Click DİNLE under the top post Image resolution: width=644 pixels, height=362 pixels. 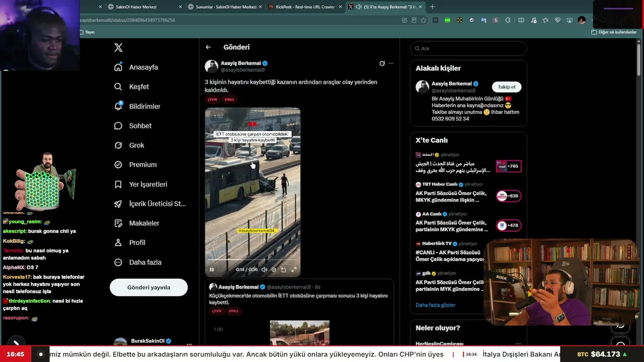229,100
